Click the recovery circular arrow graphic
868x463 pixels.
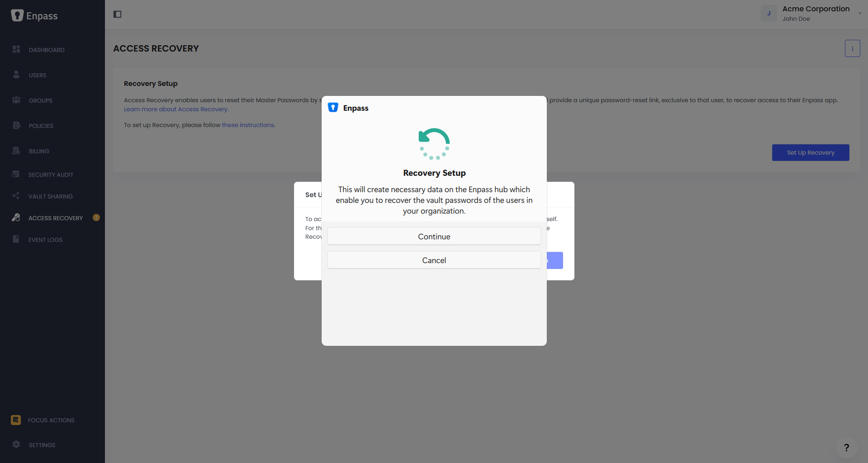[x=434, y=144]
